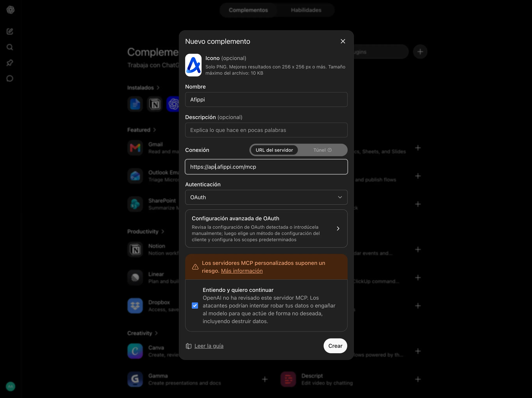
Task: Expand the Creativity section chevron
Action: [x=156, y=333]
